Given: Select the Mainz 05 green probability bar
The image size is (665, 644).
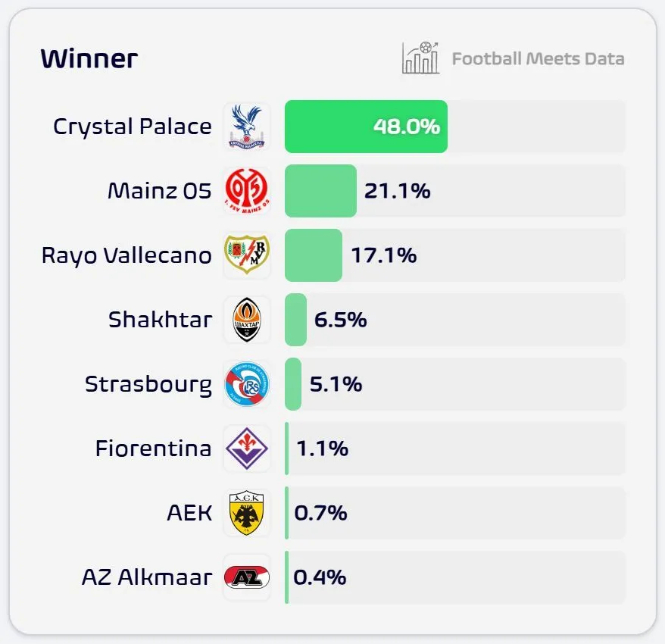Looking at the screenshot, I should click(320, 191).
